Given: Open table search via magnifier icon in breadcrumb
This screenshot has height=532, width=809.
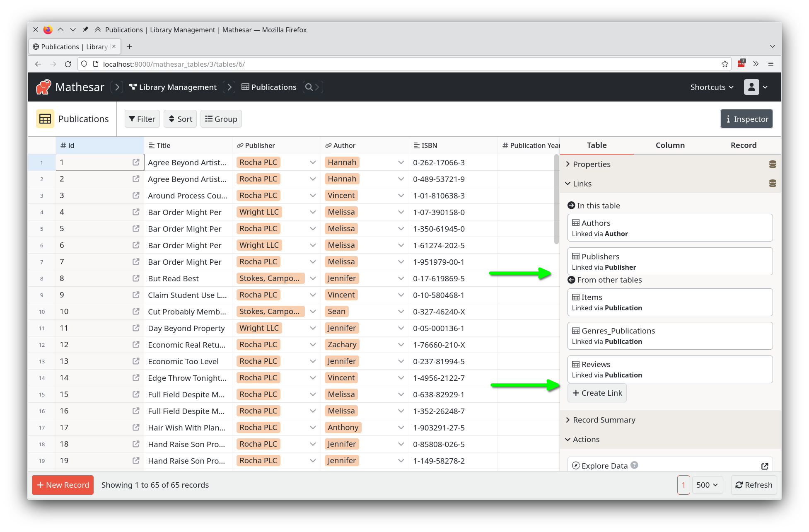Looking at the screenshot, I should point(309,87).
